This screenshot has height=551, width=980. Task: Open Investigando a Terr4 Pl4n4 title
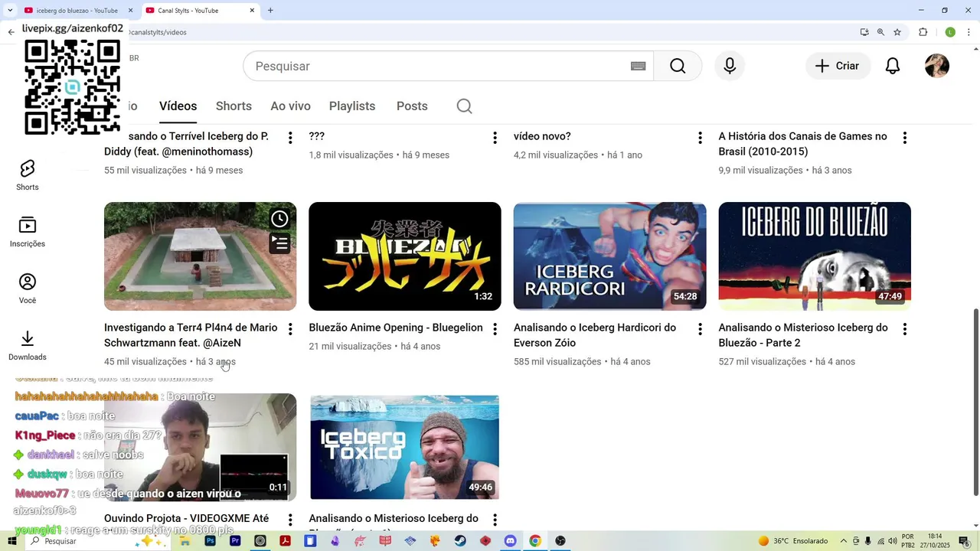[191, 335]
